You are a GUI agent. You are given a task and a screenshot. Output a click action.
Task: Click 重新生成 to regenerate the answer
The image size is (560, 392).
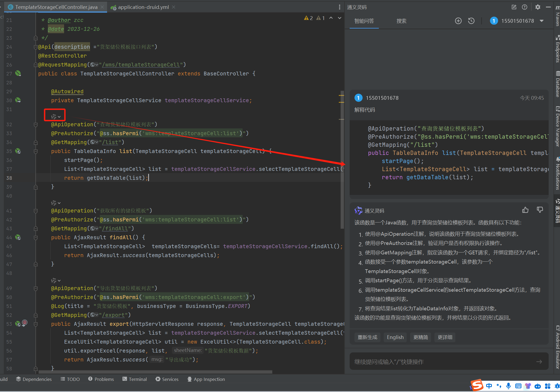point(367,337)
